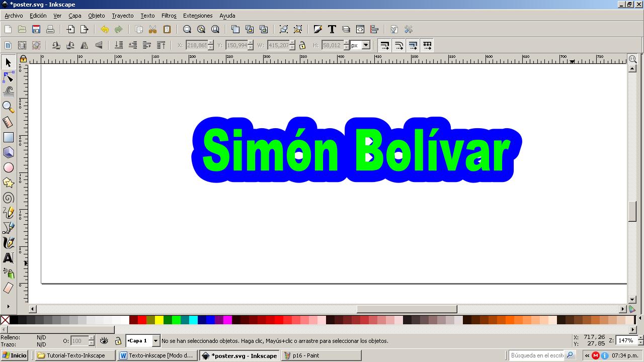Screen dimensions: 644x362
Task: Switch to Tutorial-Texto-Inkscape taskbar folder
Action: pos(75,355)
